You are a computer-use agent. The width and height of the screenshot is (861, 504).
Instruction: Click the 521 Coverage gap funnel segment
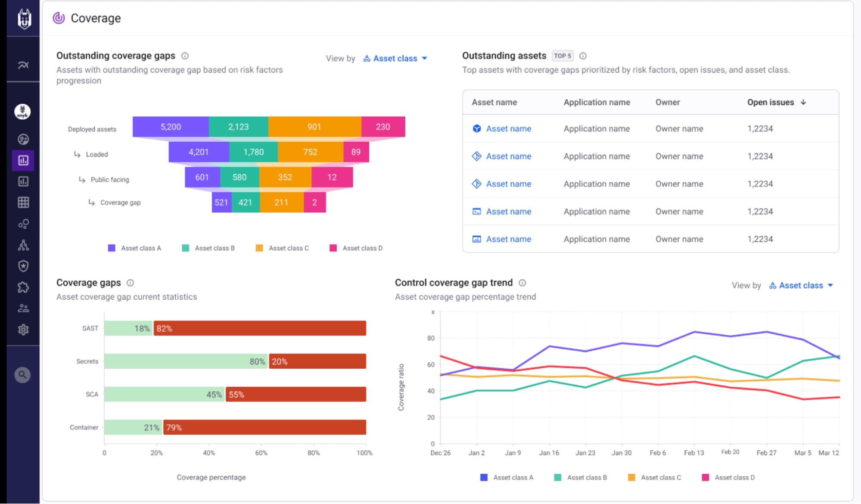(221, 202)
